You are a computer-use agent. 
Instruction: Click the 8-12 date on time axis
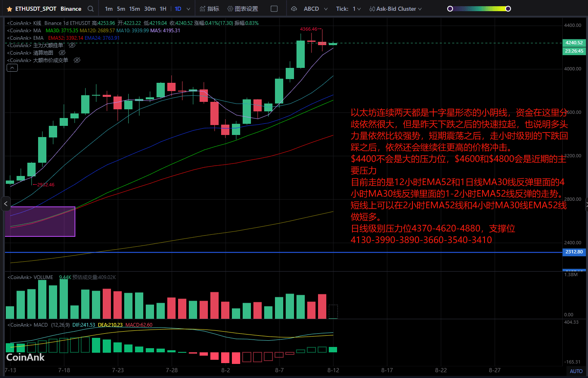[333, 370]
